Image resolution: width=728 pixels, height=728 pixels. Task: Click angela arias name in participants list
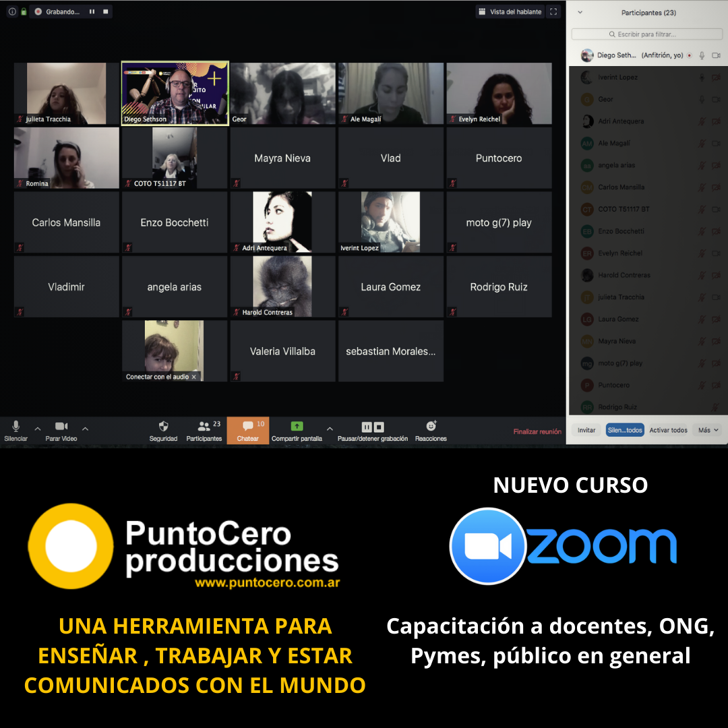[617, 165]
